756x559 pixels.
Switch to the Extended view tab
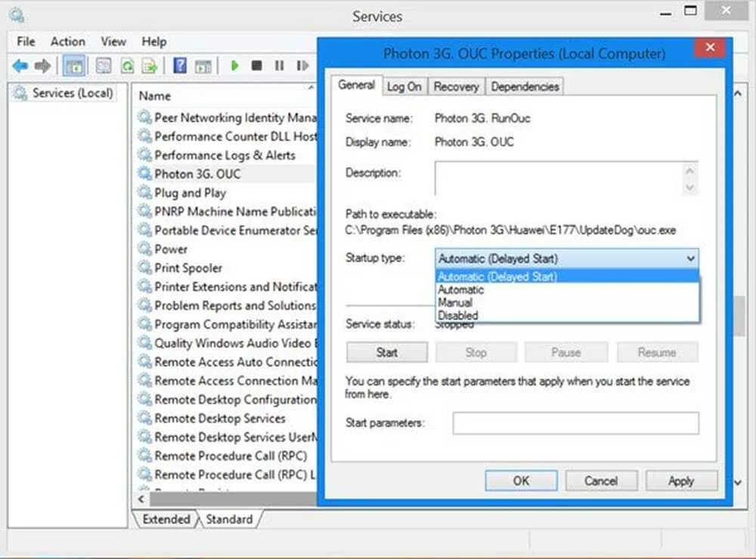coord(166,519)
